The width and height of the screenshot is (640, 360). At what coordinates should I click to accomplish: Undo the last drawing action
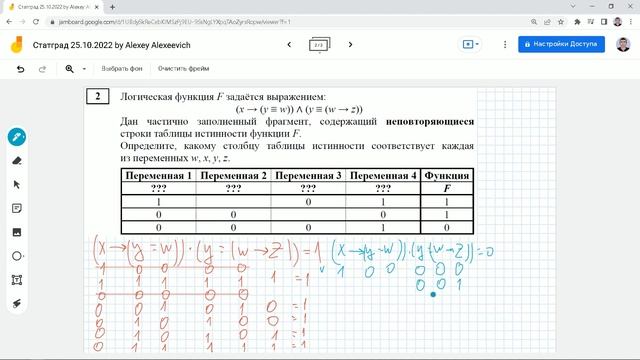pos(20,69)
